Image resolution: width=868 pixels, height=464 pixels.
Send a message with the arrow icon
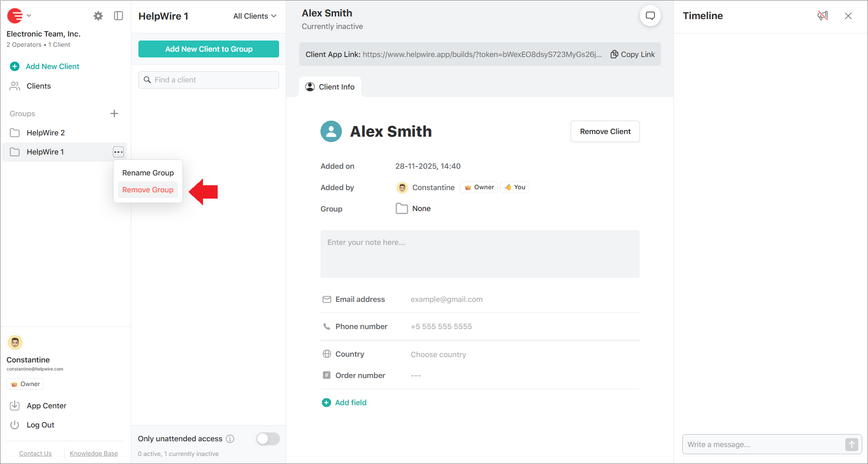point(852,444)
